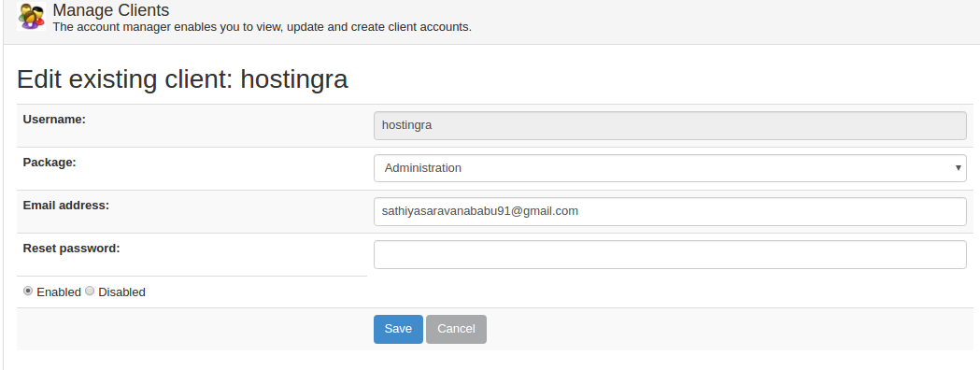This screenshot has width=980, height=370.
Task: Select the Enabled radio button
Action: (x=27, y=291)
